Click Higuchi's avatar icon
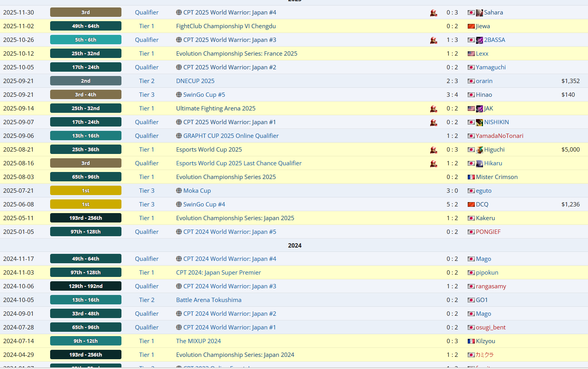 [479, 150]
